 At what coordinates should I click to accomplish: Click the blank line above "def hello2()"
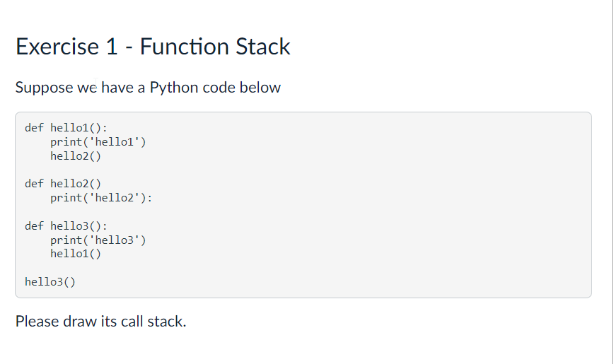(303, 170)
